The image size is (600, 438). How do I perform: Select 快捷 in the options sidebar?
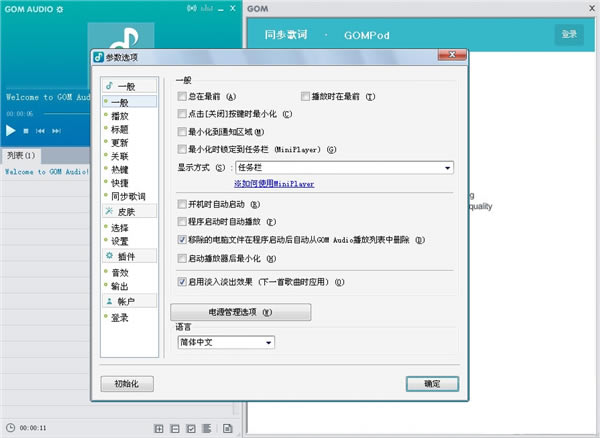click(119, 183)
